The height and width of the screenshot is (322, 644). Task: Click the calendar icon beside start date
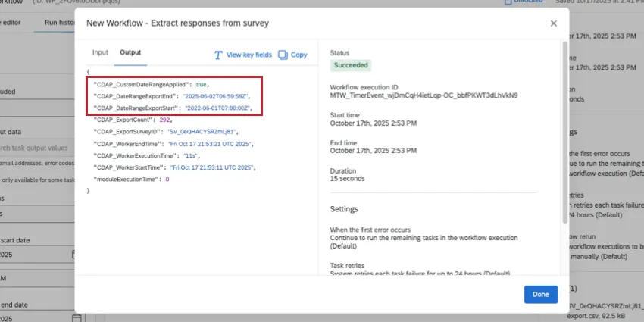point(73,255)
